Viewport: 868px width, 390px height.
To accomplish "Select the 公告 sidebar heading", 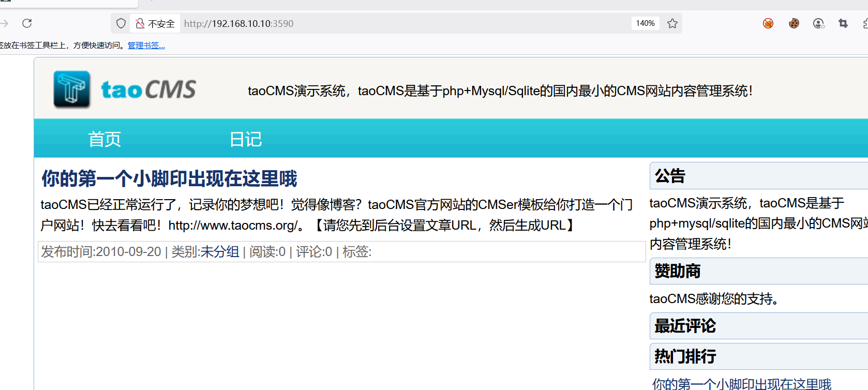I will point(670,176).
